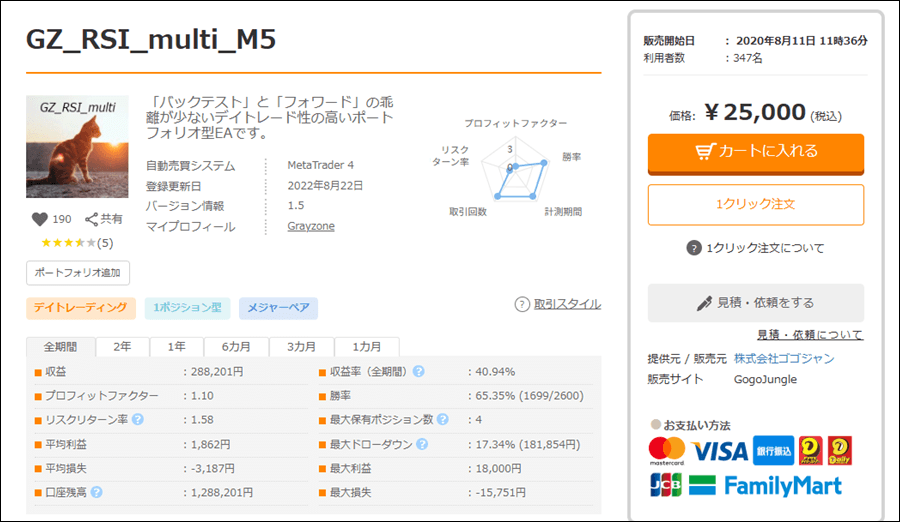900x522 pixels.
Task: Click the 1クリック注文 button
Action: [x=756, y=204]
